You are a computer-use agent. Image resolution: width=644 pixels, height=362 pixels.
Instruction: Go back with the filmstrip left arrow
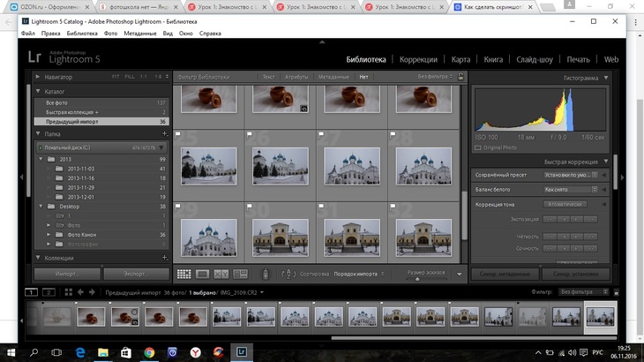(x=80, y=292)
